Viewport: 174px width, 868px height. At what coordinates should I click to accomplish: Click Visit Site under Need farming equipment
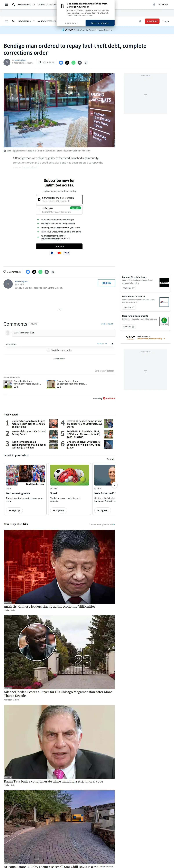point(129,327)
